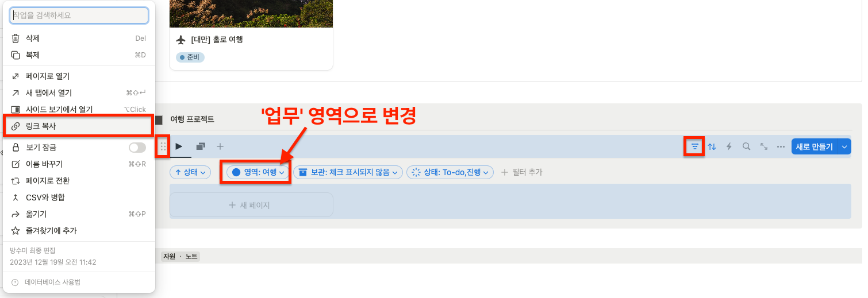Viewport: 868px width, 298px height.
Task: Open the three-dot more options menu
Action: pyautogui.click(x=781, y=146)
